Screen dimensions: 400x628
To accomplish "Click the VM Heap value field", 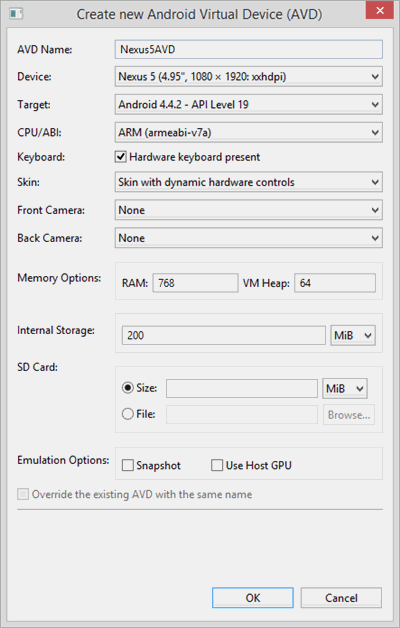I will click(335, 283).
